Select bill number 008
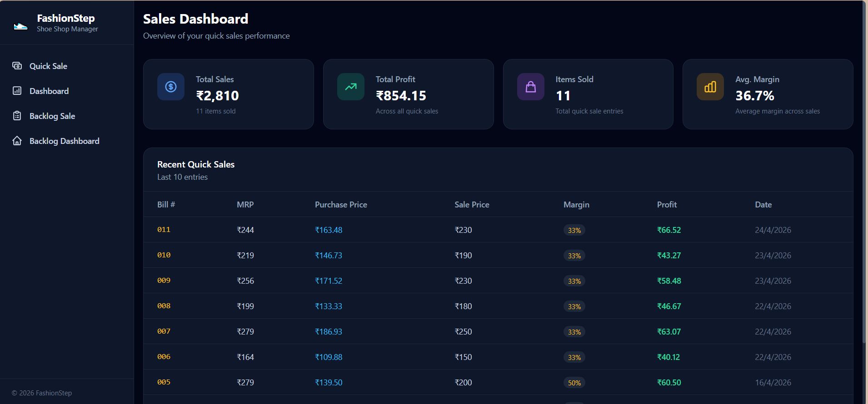 click(x=164, y=306)
